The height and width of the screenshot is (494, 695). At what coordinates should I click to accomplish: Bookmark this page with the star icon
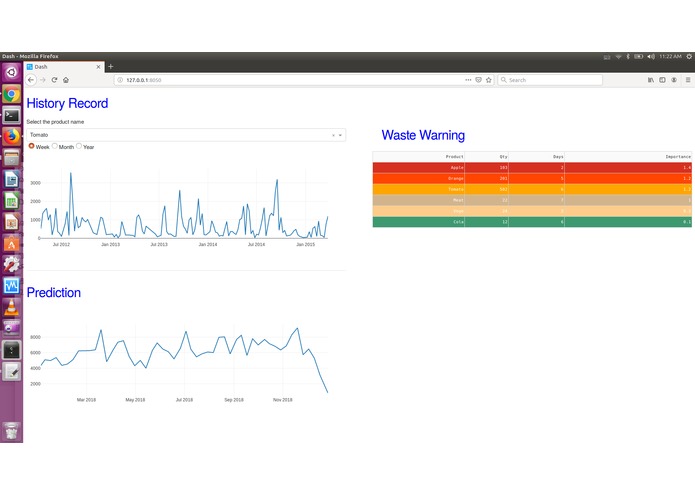[488, 80]
